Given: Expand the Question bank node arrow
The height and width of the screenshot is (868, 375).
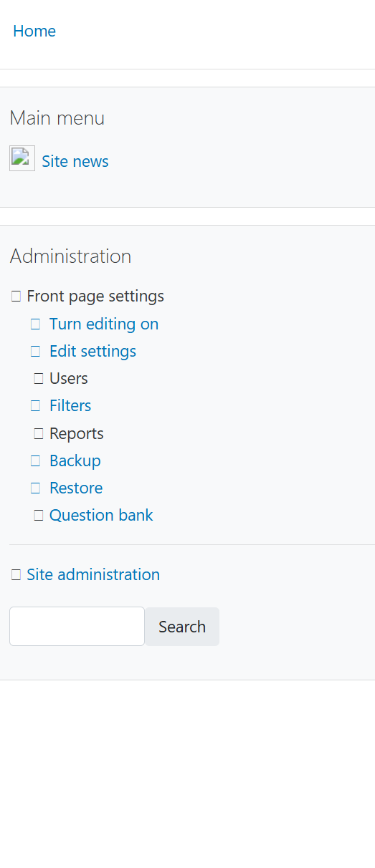Looking at the screenshot, I should point(39,516).
